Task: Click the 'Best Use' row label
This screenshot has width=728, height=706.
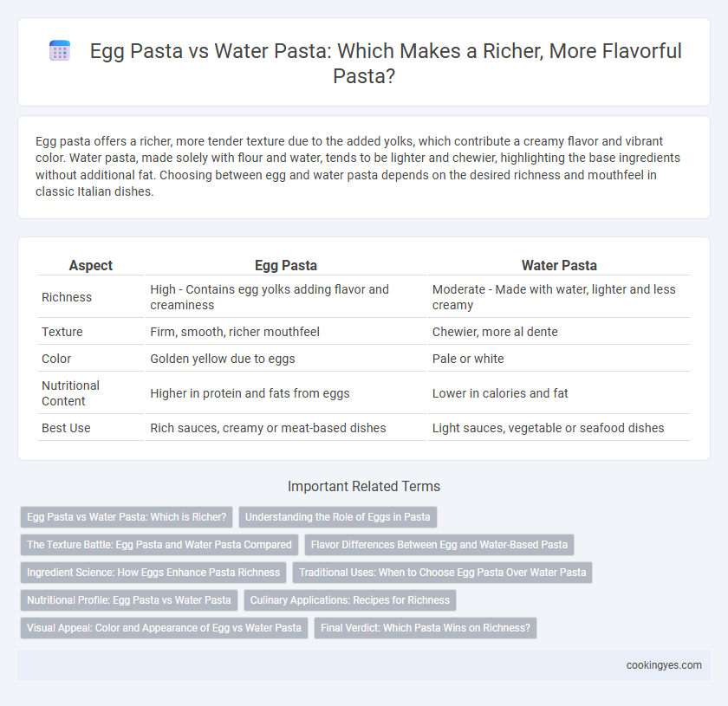Action: coord(66,428)
